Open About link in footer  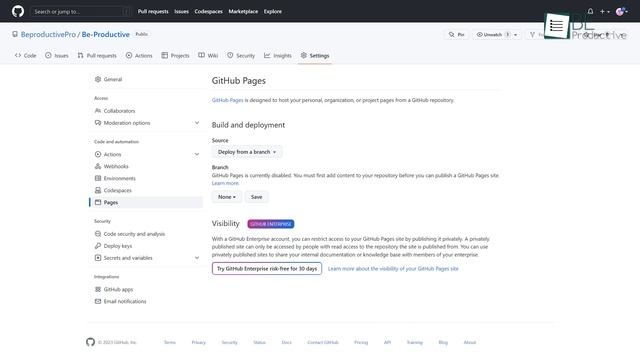[470, 342]
